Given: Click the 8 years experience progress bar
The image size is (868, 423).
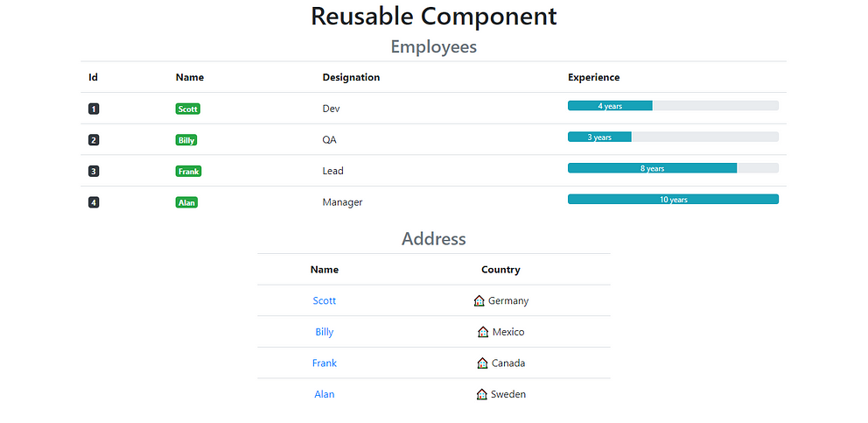Looking at the screenshot, I should point(673,168).
